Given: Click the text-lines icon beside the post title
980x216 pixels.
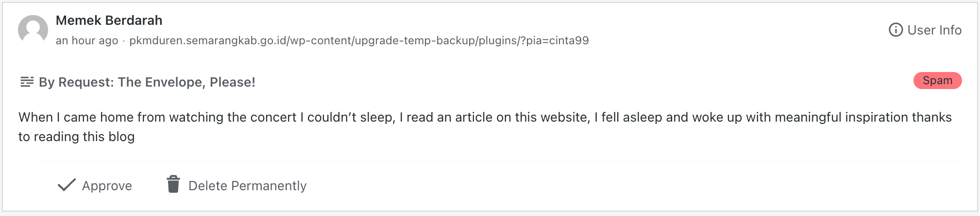Looking at the screenshot, I should click(27, 82).
